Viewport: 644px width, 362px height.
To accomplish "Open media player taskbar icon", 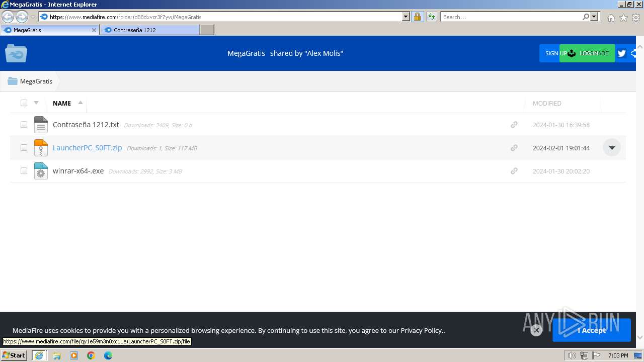I will pos(74,355).
